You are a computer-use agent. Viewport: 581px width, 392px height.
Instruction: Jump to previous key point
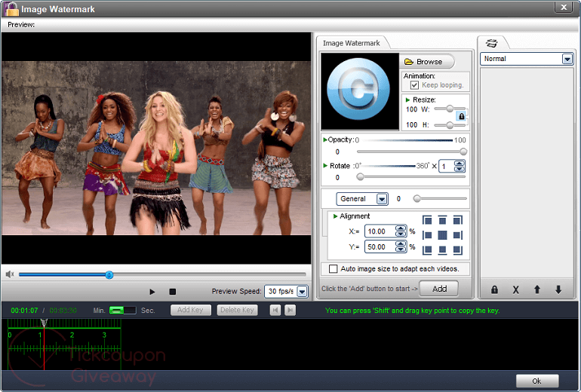tap(275, 310)
